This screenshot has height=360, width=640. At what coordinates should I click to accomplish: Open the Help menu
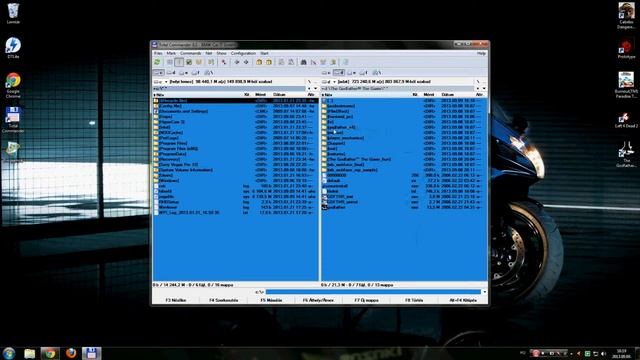point(481,53)
